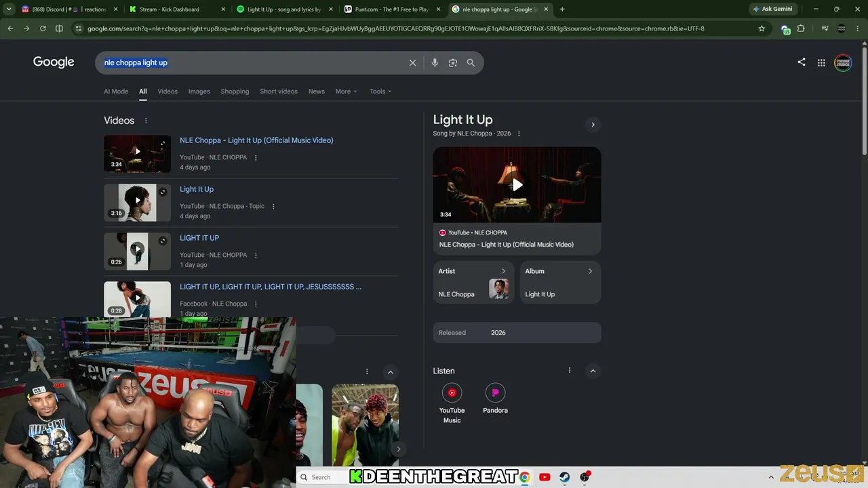Reload the page
This screenshot has height=488, width=868.
tap(43, 28)
